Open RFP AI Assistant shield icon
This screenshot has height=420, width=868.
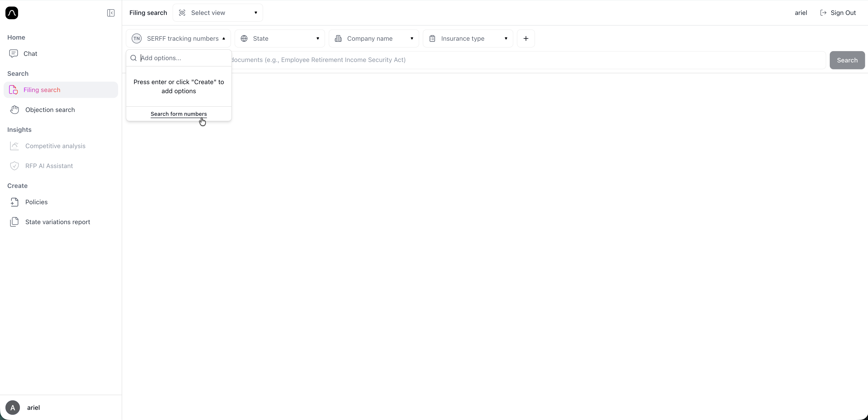tap(14, 166)
